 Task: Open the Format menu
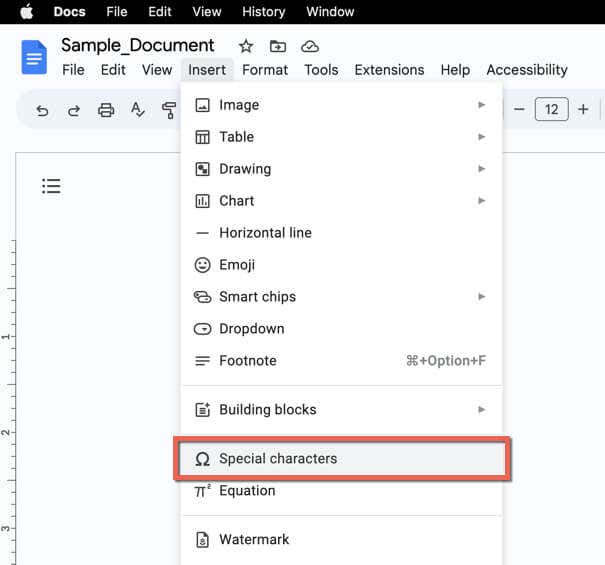[x=265, y=70]
